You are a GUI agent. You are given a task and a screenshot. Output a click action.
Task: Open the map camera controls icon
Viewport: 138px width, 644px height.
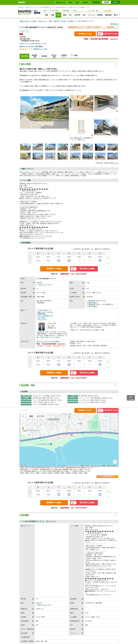point(115,462)
